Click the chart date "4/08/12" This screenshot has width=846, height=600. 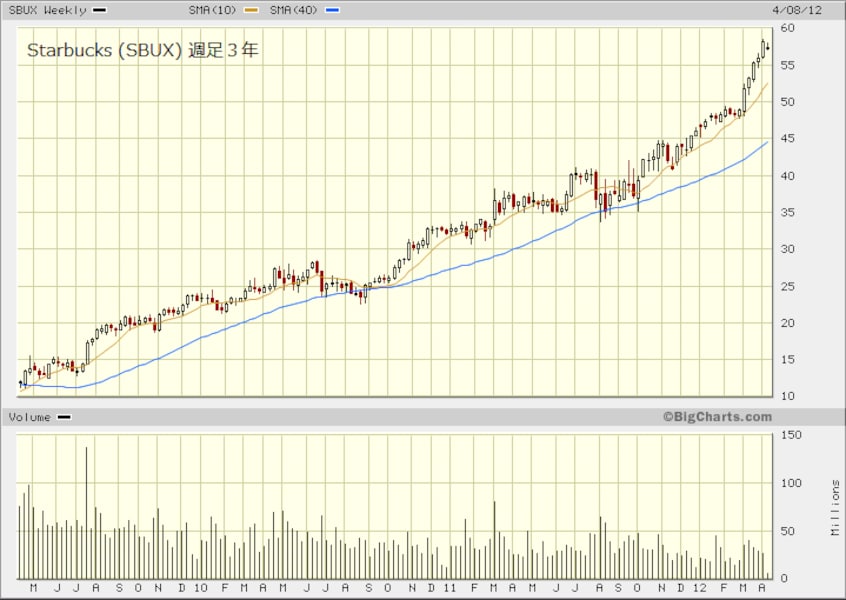(797, 10)
